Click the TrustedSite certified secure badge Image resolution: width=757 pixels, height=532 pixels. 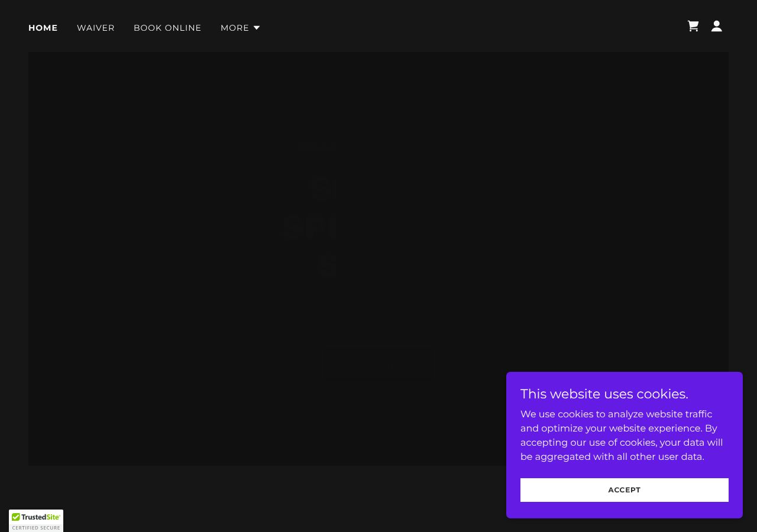[x=36, y=521]
